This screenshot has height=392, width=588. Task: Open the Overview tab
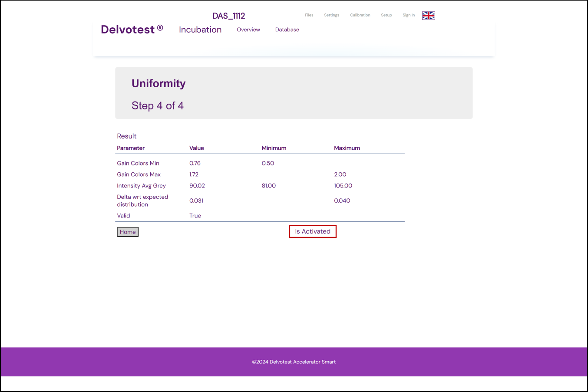pos(248,30)
